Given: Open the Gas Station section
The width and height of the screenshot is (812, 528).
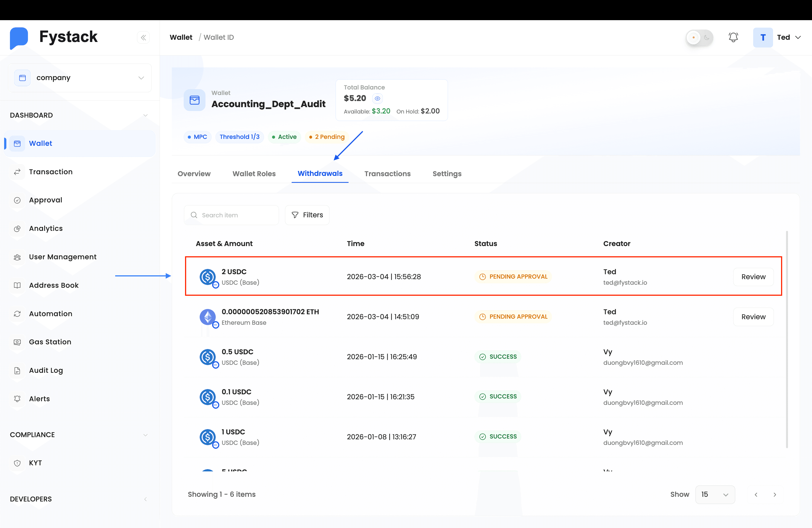Looking at the screenshot, I should [50, 342].
